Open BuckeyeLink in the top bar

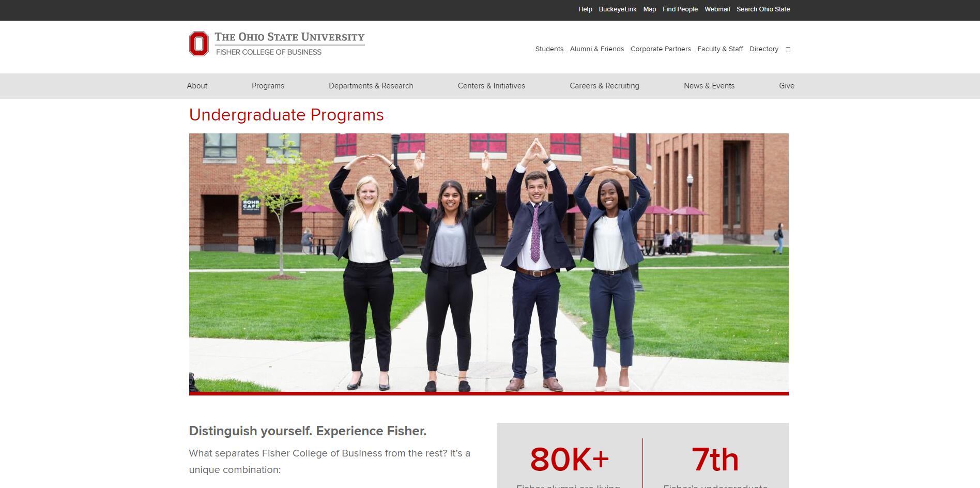point(617,9)
